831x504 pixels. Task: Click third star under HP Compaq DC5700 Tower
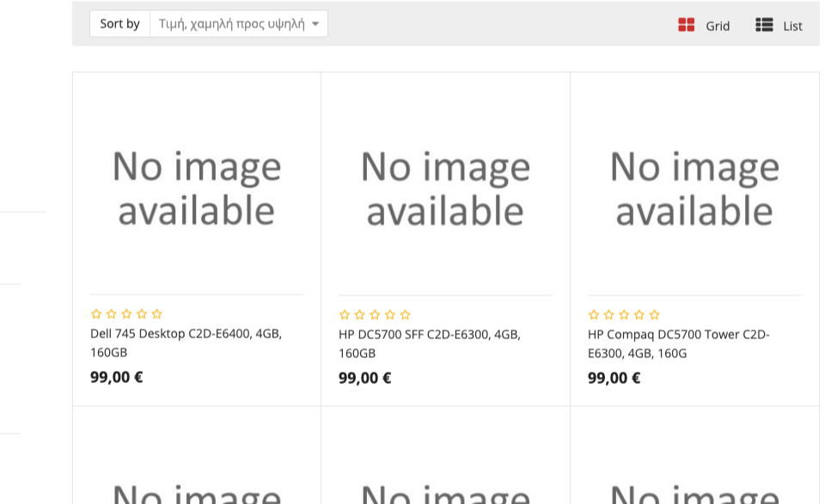(624, 315)
